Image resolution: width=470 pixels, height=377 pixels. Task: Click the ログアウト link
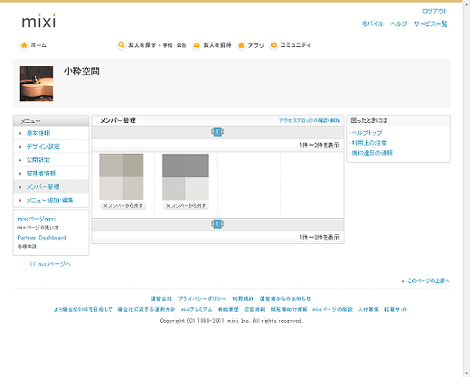pyautogui.click(x=435, y=11)
